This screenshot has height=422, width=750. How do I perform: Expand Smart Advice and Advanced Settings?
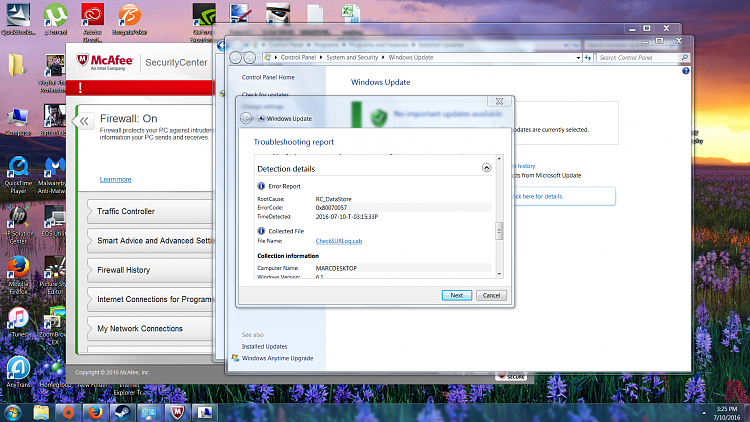click(150, 241)
